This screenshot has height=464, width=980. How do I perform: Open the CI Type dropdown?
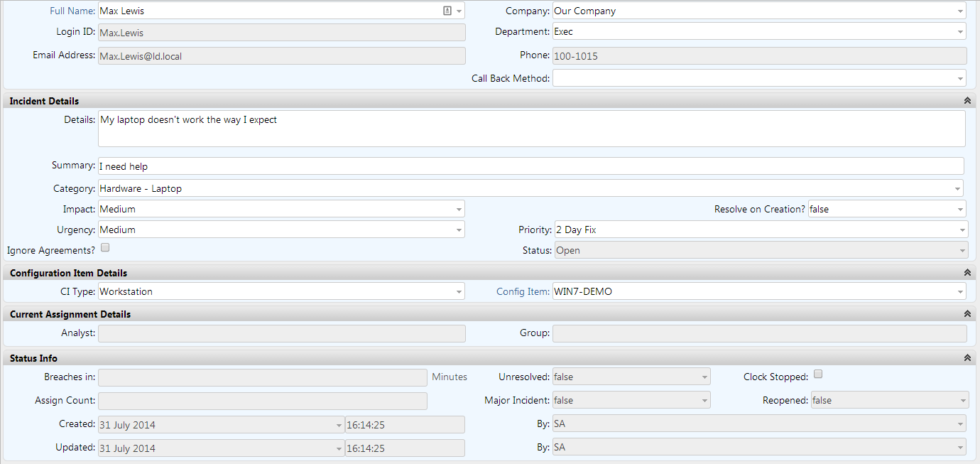click(x=459, y=292)
